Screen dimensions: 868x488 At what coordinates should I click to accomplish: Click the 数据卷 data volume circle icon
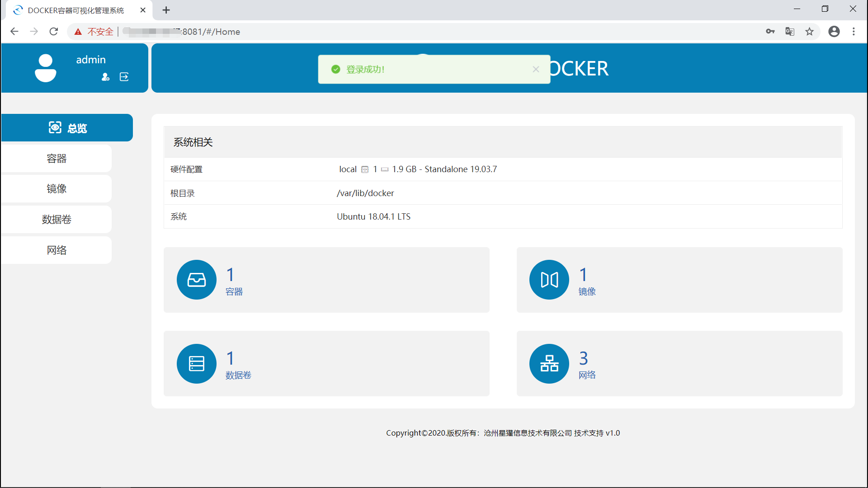point(196,363)
